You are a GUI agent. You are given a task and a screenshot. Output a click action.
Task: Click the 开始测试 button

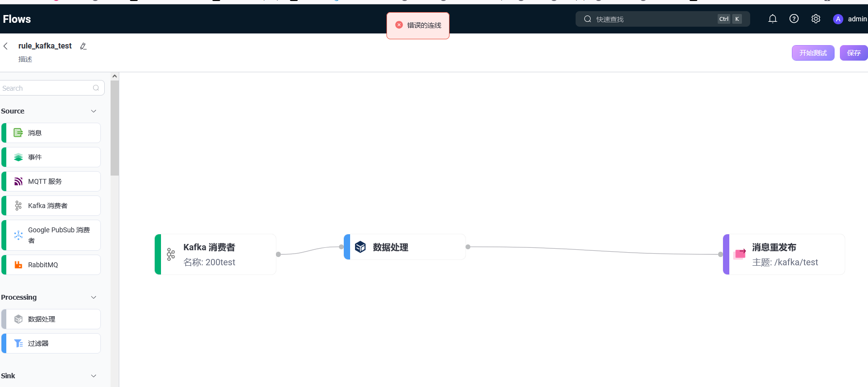point(813,53)
